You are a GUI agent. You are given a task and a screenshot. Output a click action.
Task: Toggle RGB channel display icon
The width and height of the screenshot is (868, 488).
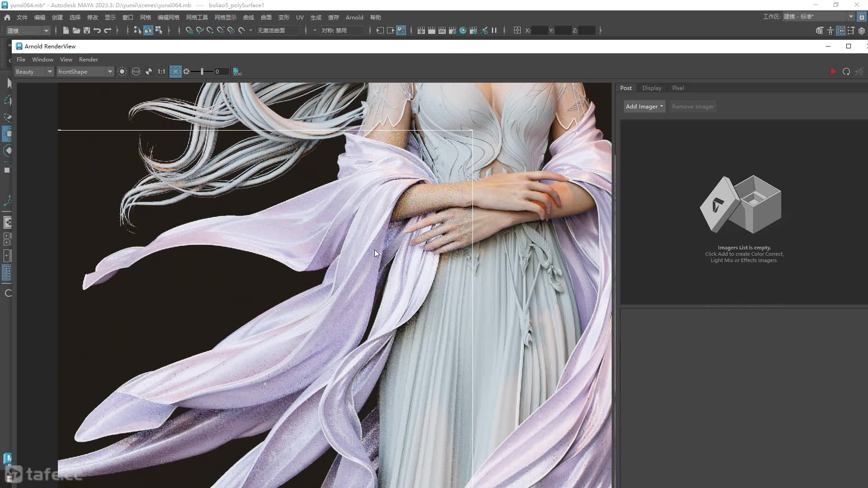pyautogui.click(x=136, y=71)
